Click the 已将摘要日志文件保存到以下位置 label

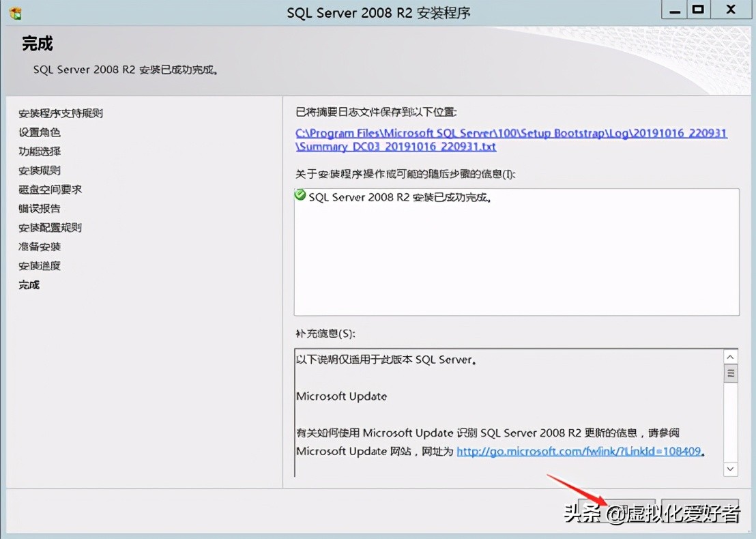[x=376, y=112]
